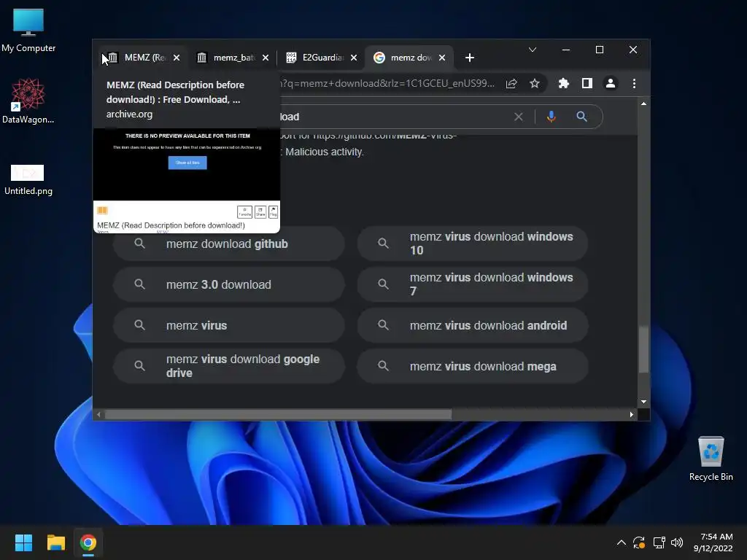Toggle the Chrome side panel
The width and height of the screenshot is (747, 560).
[587, 84]
